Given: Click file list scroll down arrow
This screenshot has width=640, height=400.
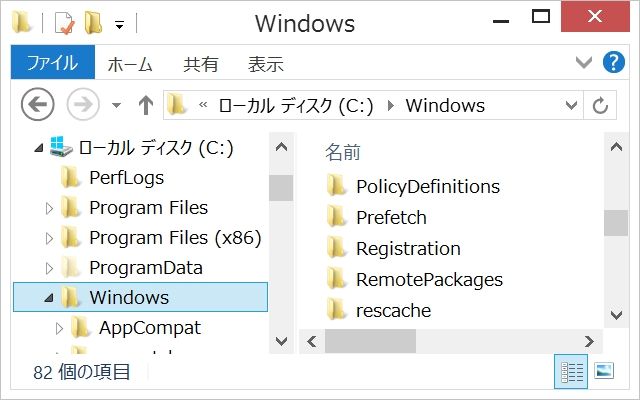Looking at the screenshot, I should point(616,314).
